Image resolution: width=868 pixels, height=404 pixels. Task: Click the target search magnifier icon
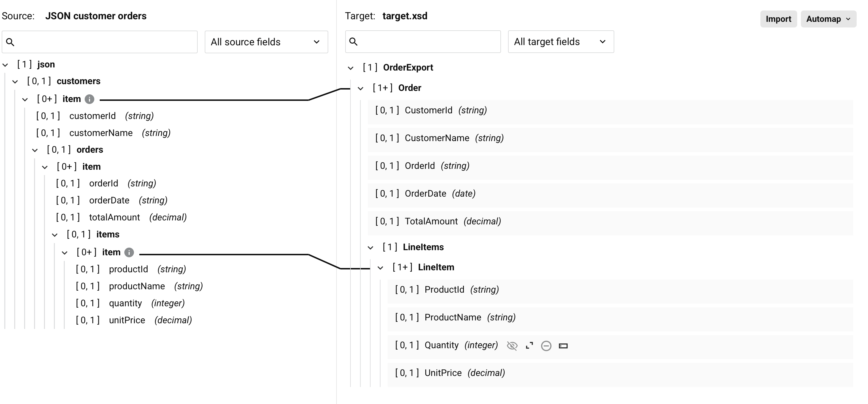point(353,41)
